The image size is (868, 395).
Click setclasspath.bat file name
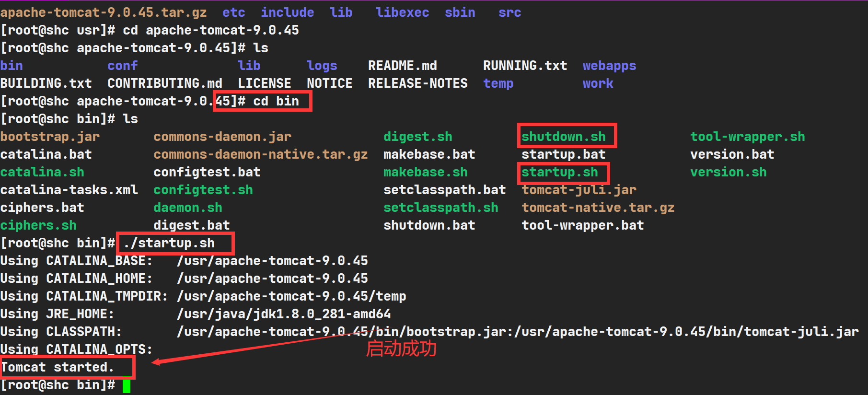[445, 190]
